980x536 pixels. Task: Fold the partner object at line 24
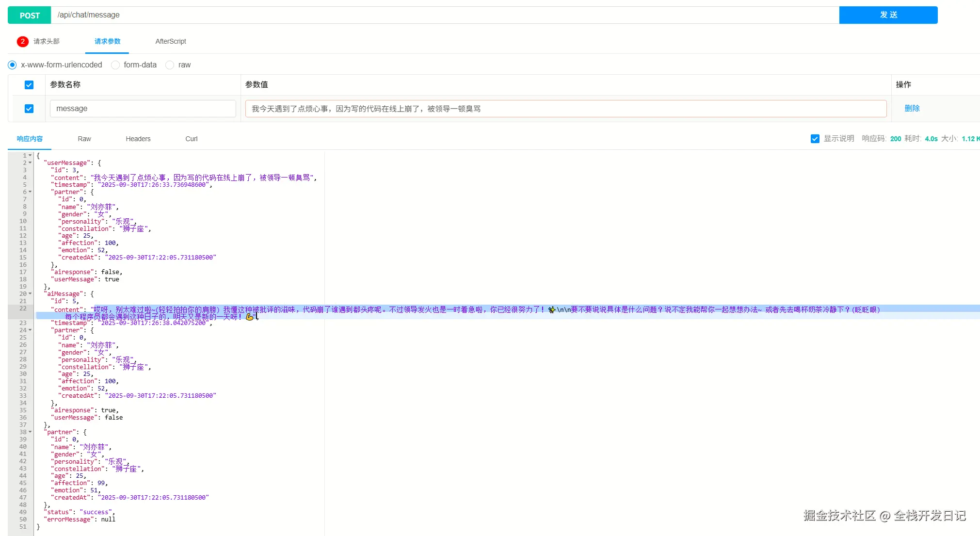30,330
